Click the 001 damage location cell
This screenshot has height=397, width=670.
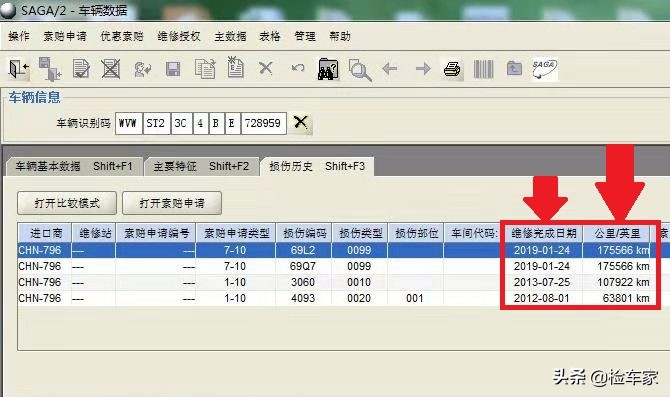click(x=415, y=298)
